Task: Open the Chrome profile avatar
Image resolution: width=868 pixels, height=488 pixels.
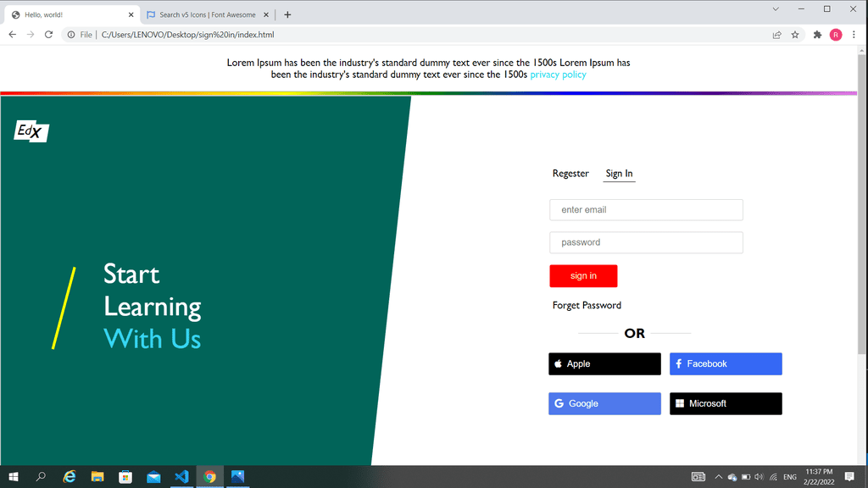Action: coord(836,35)
